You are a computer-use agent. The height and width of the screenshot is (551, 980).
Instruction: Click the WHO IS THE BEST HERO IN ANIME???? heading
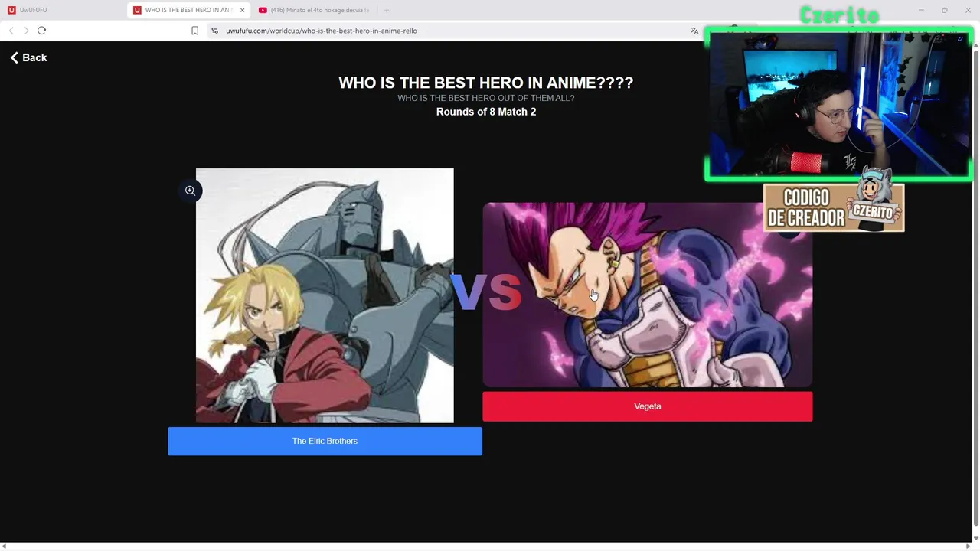point(486,83)
